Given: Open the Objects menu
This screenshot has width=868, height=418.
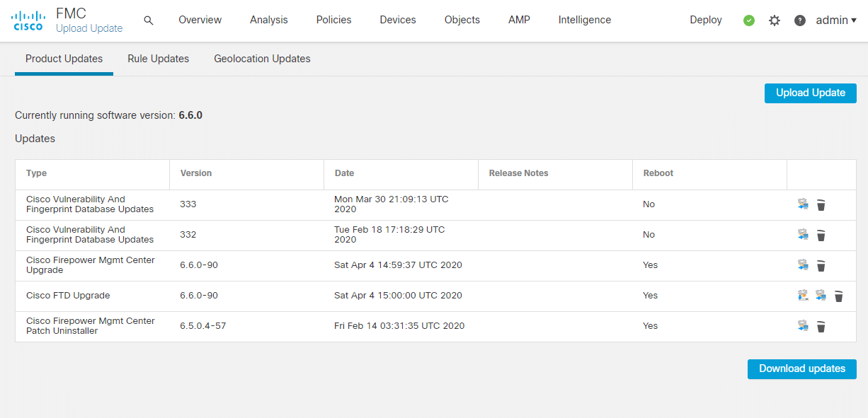Looking at the screenshot, I should (x=462, y=20).
